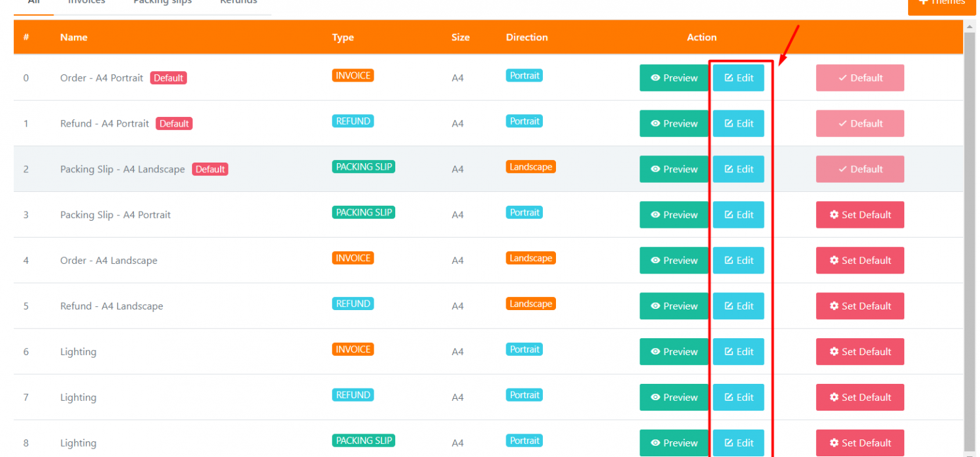Open the Packing slips tab
This screenshot has height=457, width=980.
point(163,3)
